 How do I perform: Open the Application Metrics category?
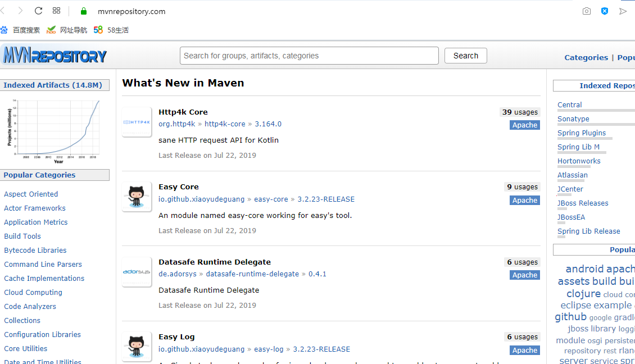[x=35, y=222]
